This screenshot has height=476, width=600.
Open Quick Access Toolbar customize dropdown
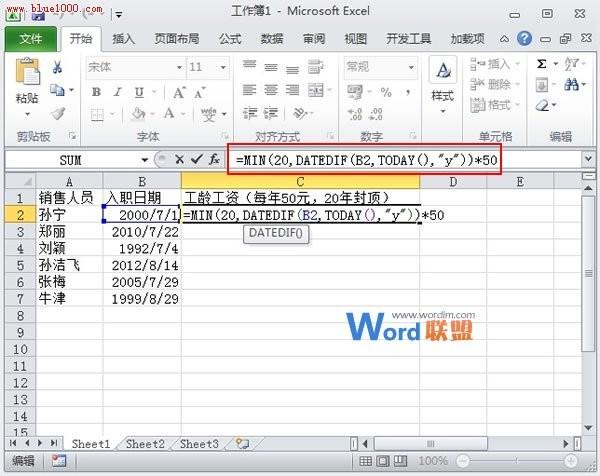[x=119, y=15]
